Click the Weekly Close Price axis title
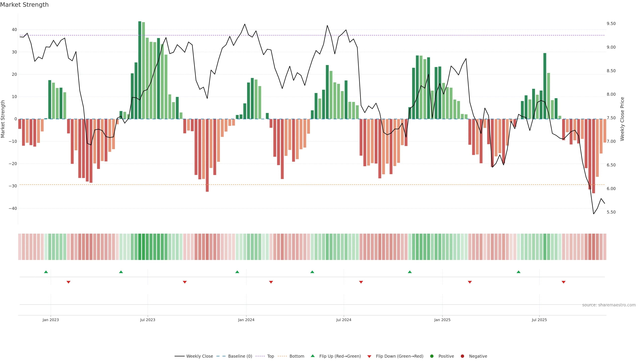 622,119
